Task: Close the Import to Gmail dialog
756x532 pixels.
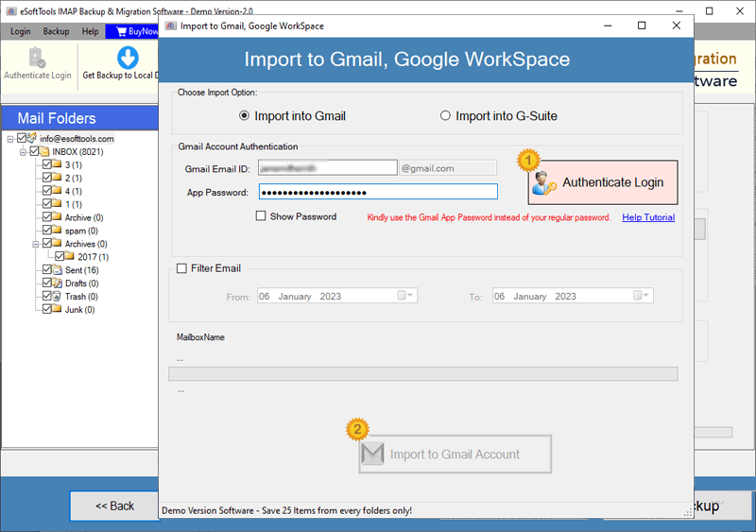Action: 676,26
